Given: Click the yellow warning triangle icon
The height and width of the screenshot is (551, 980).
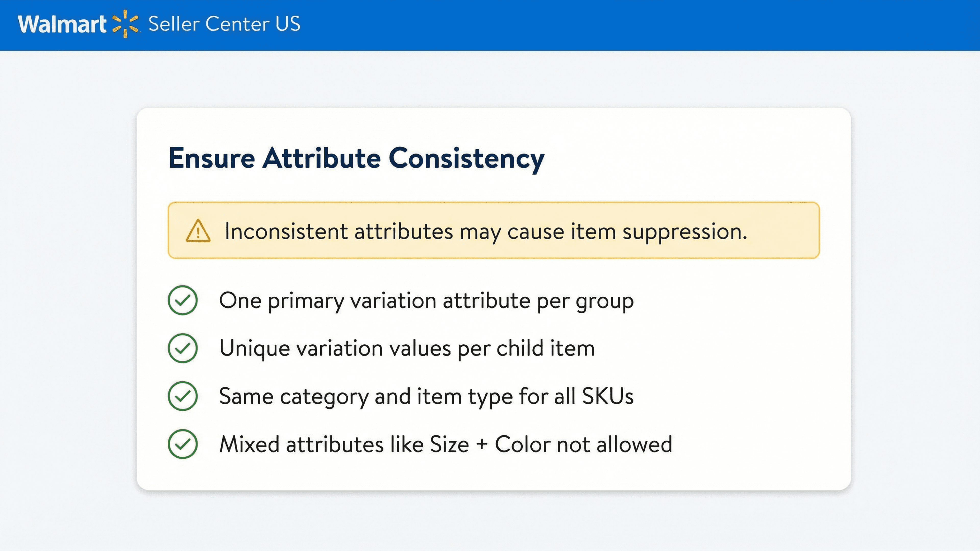Looking at the screenshot, I should click(198, 231).
